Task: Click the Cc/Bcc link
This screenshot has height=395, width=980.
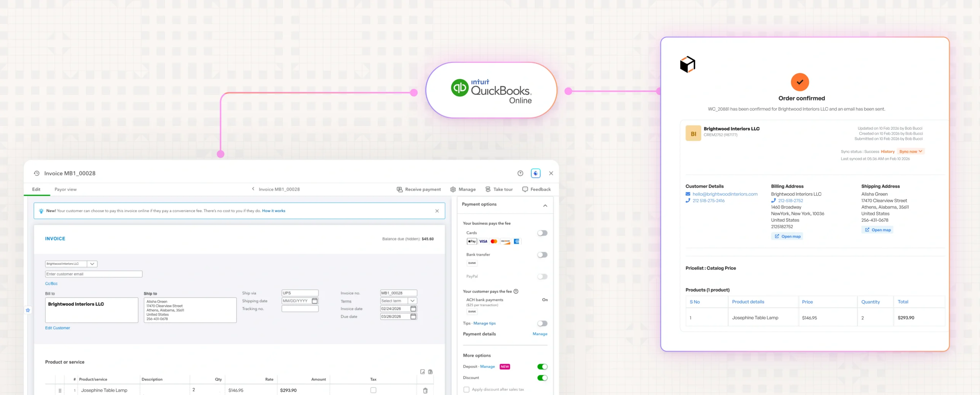Action: 51,284
